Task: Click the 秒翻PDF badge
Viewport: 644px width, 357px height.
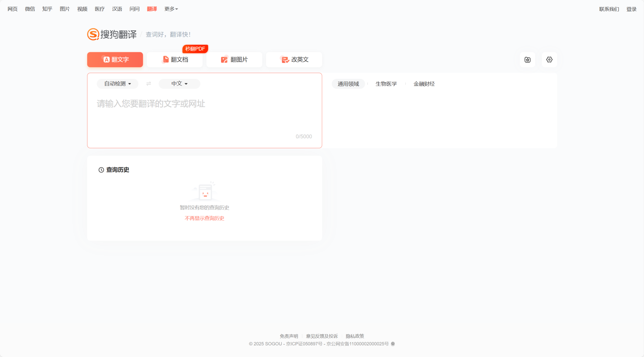Action: tap(195, 49)
